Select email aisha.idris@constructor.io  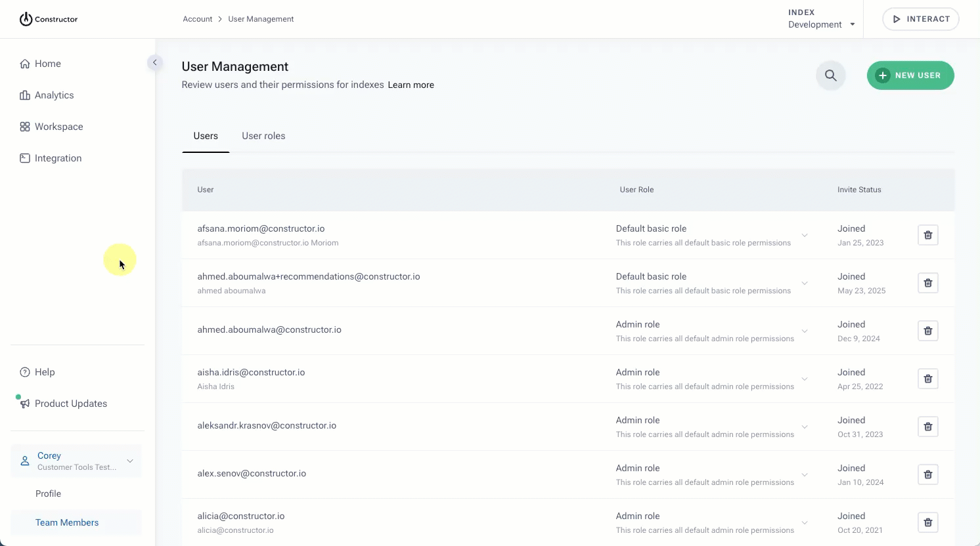[x=251, y=372]
